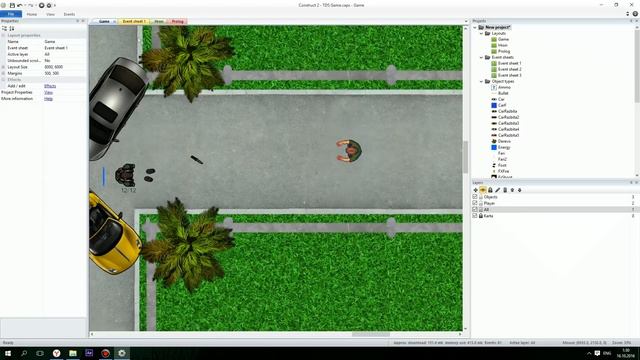Click alphabetical sort icon in Properties panel
The height and width of the screenshot is (360, 640).
[x=12, y=29]
